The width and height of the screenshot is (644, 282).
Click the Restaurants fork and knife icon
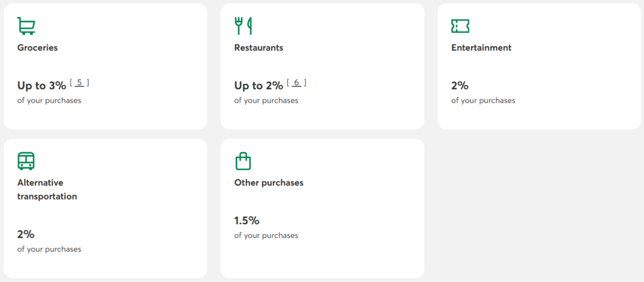243,26
